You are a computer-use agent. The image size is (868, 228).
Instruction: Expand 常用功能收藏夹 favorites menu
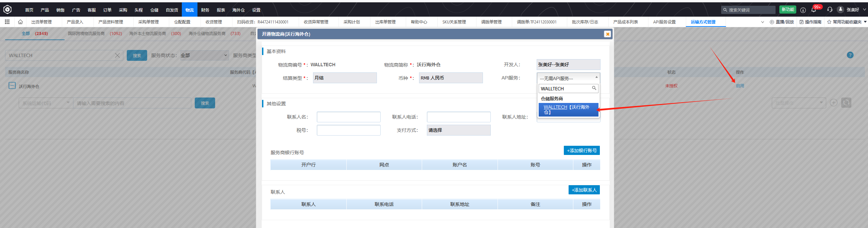click(847, 22)
